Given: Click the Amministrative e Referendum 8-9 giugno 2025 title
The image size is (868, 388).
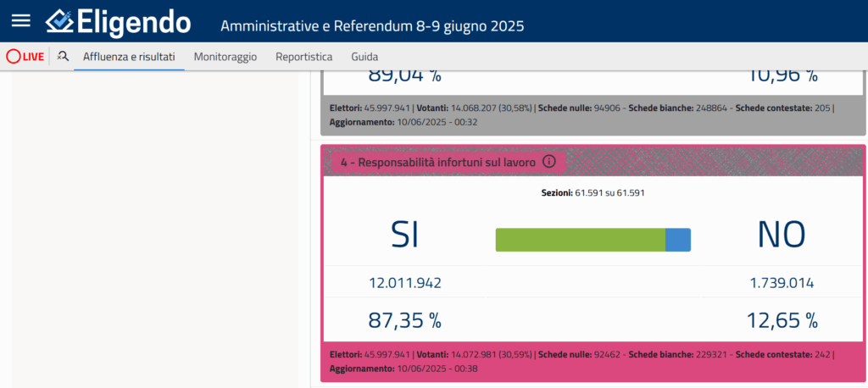Looking at the screenshot, I should (372, 25).
